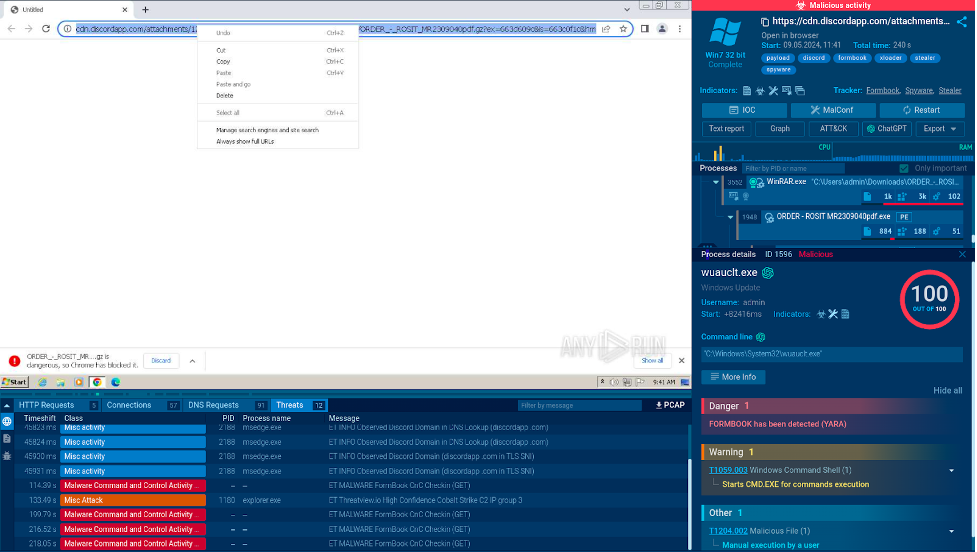
Task: Select the files icon in bottom sidebar
Action: pyautogui.click(x=7, y=439)
